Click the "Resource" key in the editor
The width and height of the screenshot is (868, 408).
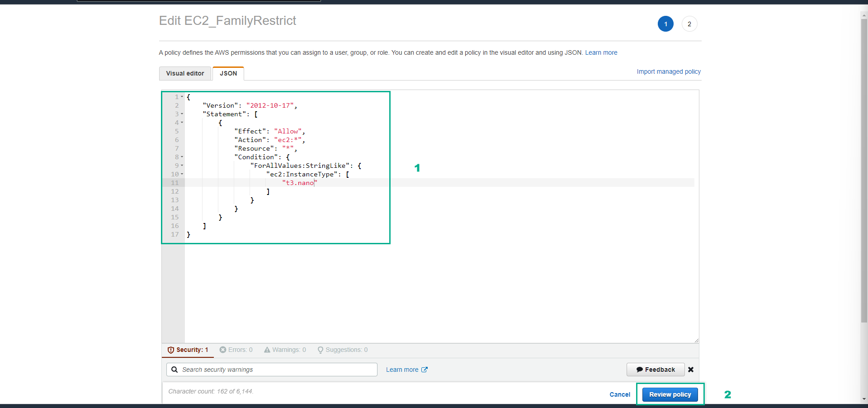[x=254, y=148]
